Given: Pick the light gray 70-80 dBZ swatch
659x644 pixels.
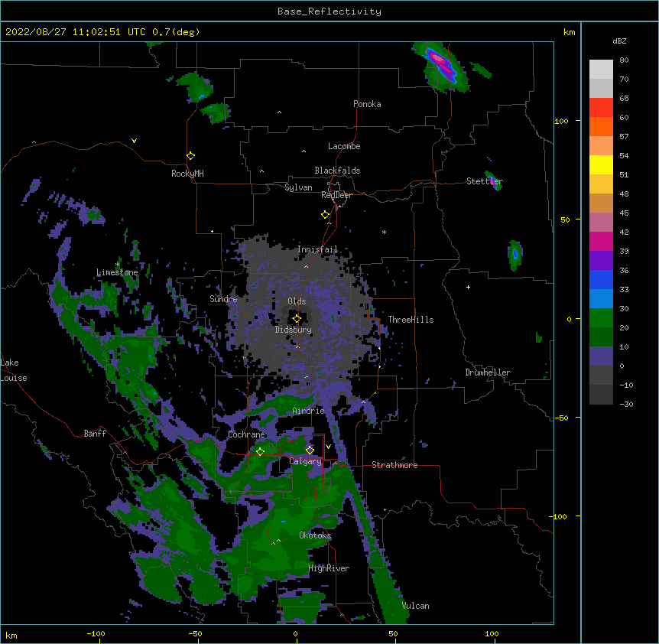Looking at the screenshot, I should [601, 69].
